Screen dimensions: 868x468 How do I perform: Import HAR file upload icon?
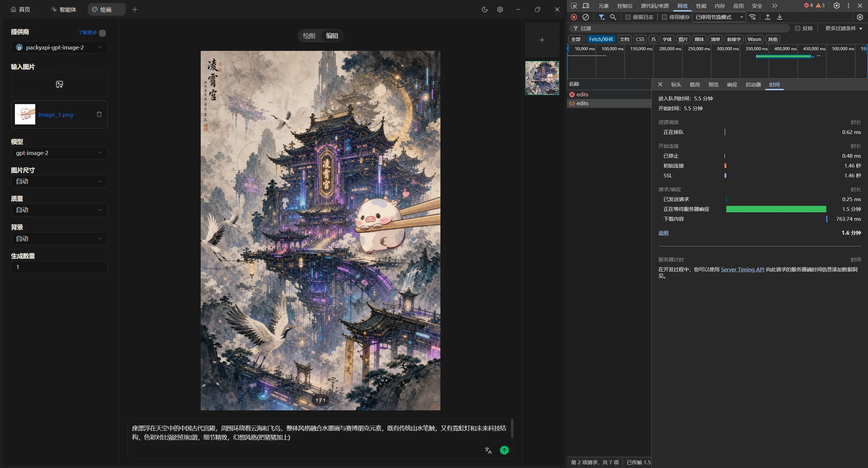[x=768, y=17]
